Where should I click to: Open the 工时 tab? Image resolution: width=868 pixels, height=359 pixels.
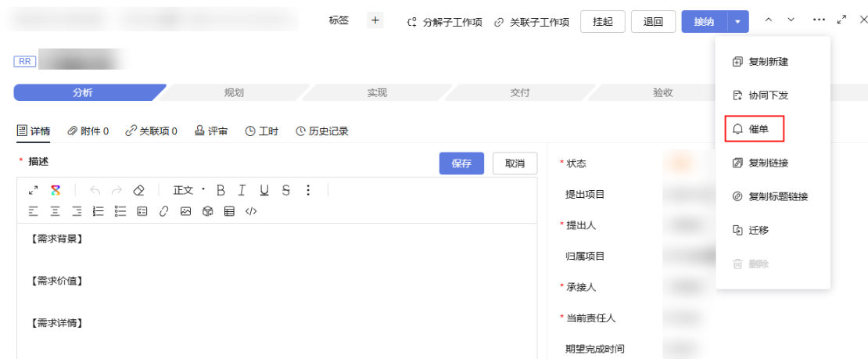(x=261, y=131)
